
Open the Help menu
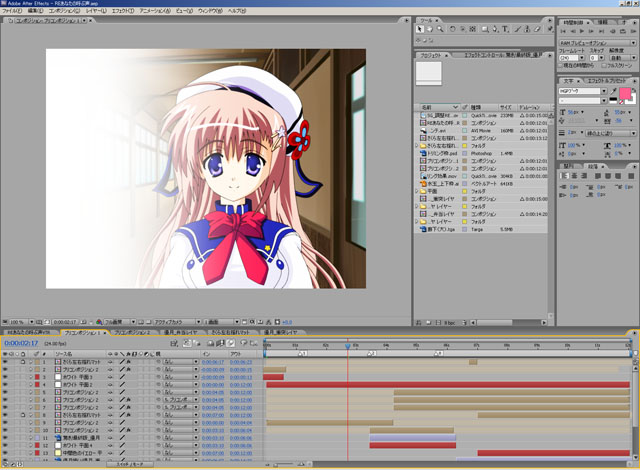pos(237,11)
